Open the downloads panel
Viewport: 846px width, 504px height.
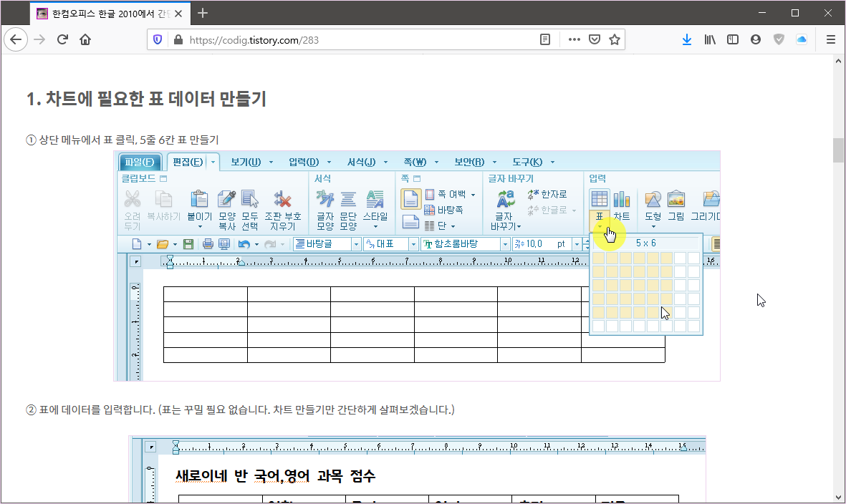tap(687, 39)
